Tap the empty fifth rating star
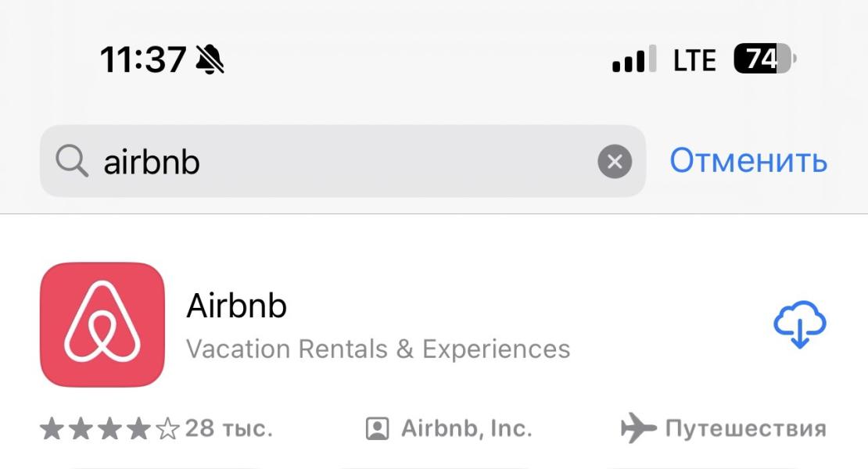Screen dimensions: 868x469 (167, 428)
